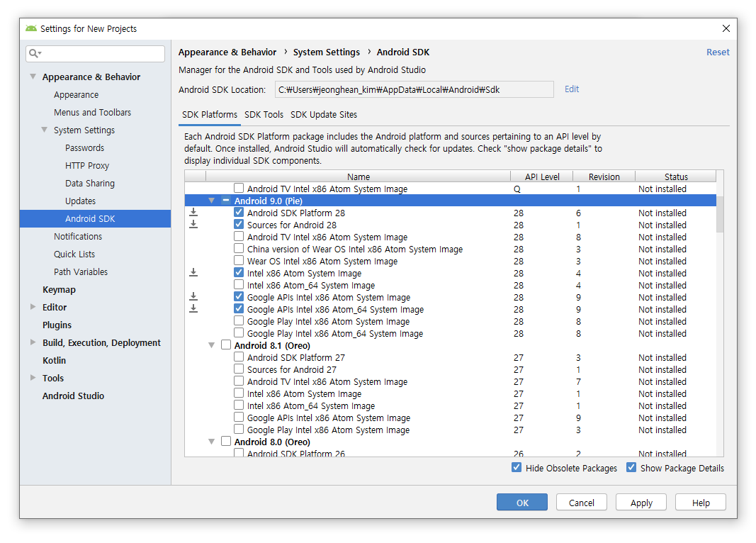The height and width of the screenshot is (543, 756).
Task: Open the Updates settings page
Action: pos(81,201)
